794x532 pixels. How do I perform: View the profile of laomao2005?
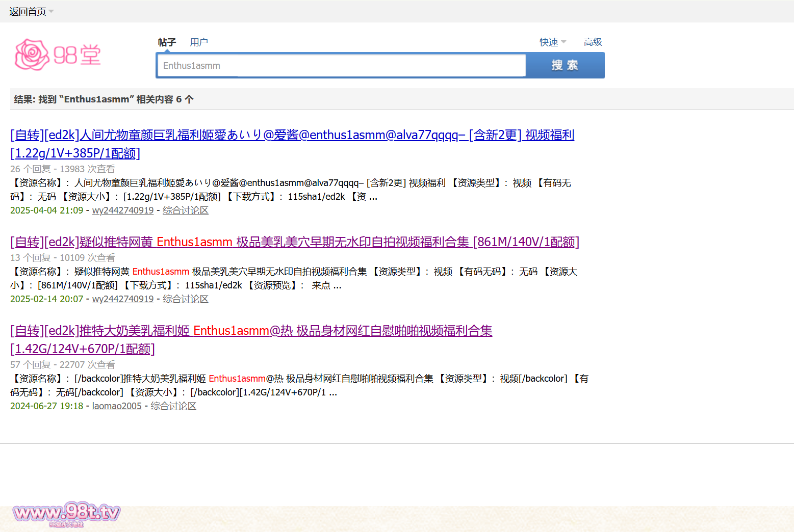(117, 406)
